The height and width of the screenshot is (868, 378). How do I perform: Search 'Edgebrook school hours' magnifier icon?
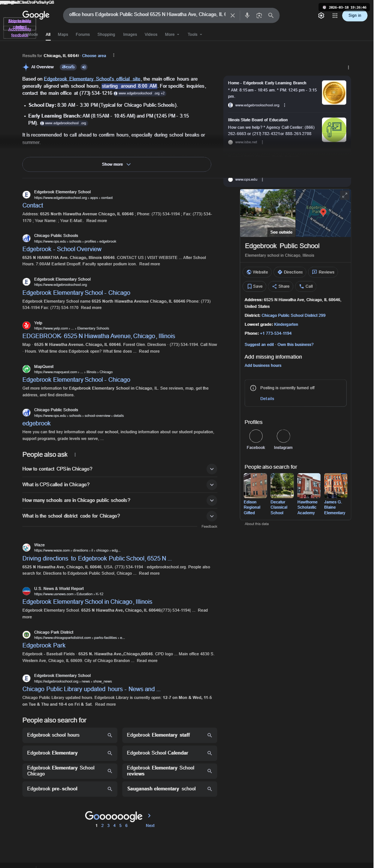110,735
